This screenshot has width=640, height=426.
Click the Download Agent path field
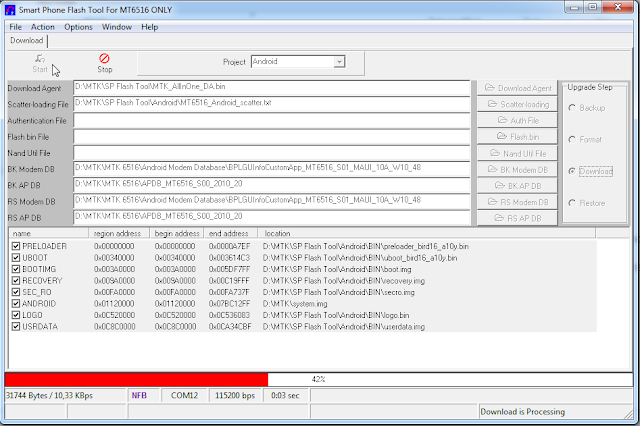(x=272, y=88)
